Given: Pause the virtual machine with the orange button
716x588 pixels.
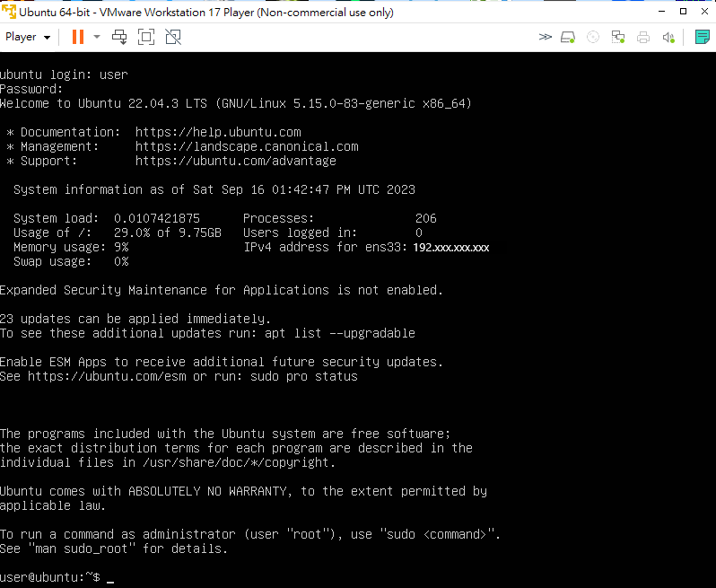Looking at the screenshot, I should coord(78,37).
